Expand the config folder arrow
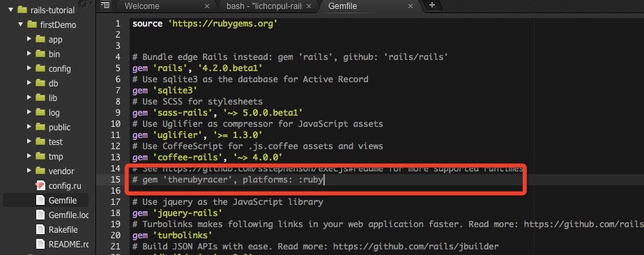The width and height of the screenshot is (644, 255). pos(29,68)
